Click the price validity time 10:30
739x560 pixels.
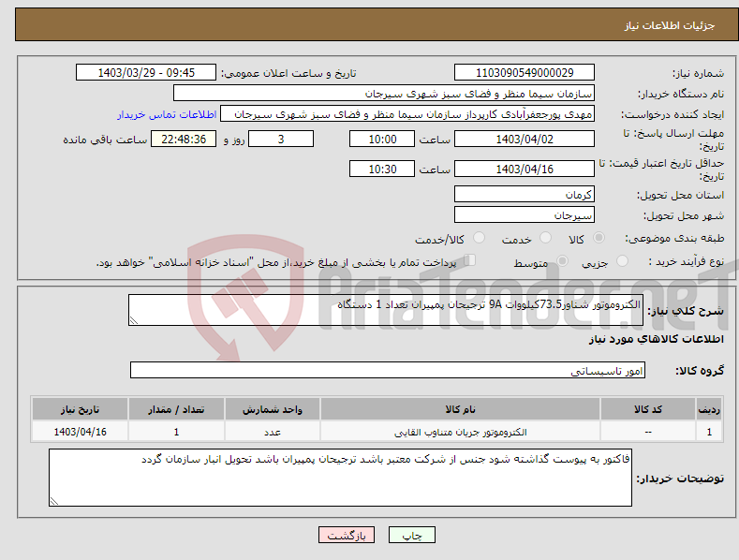(382, 169)
